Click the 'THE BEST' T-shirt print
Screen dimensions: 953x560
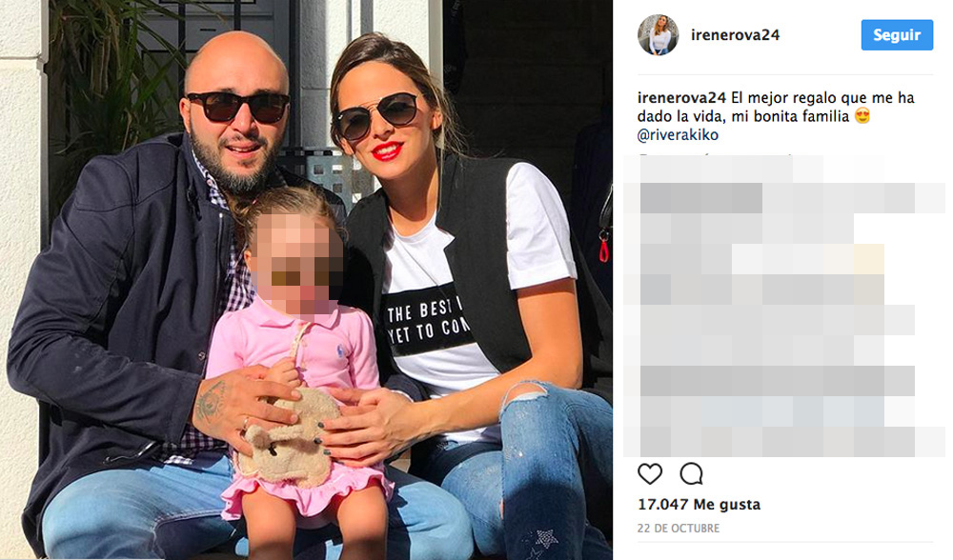pyautogui.click(x=428, y=319)
